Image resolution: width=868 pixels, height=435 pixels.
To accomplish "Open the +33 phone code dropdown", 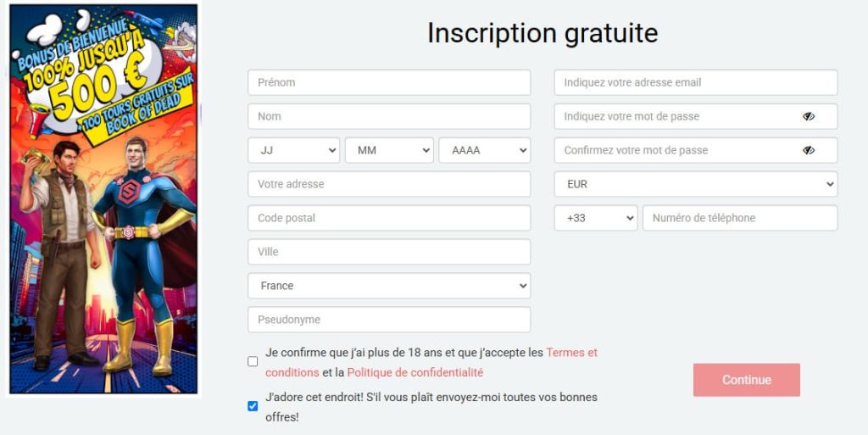I will (x=595, y=218).
